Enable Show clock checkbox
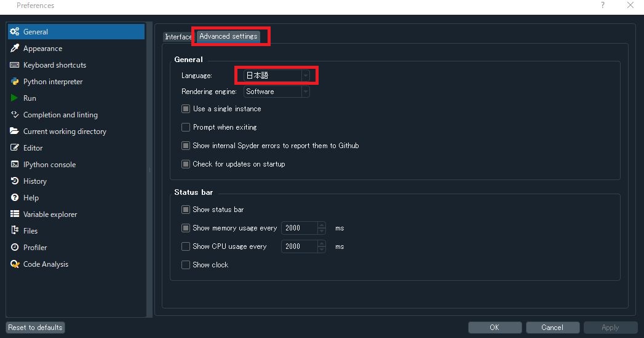The height and width of the screenshot is (338, 644). pyautogui.click(x=186, y=265)
